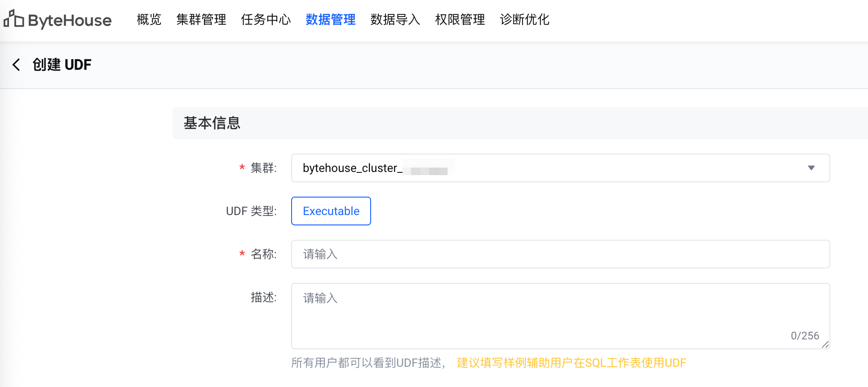Open the 权限管理 menu item
Image resolution: width=868 pixels, height=387 pixels.
tap(460, 19)
